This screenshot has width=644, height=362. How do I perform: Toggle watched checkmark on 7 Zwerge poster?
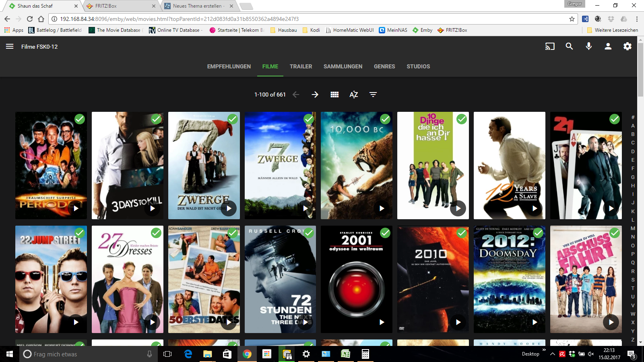tap(232, 119)
